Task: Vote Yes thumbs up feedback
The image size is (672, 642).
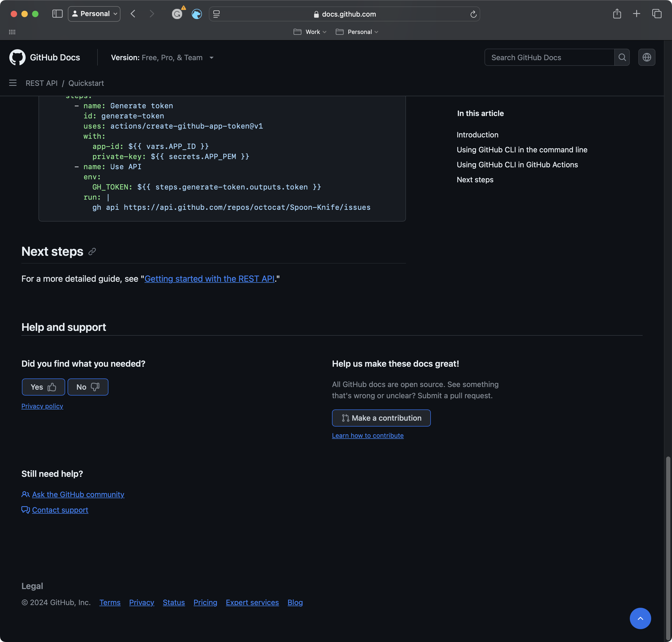Action: (x=44, y=387)
